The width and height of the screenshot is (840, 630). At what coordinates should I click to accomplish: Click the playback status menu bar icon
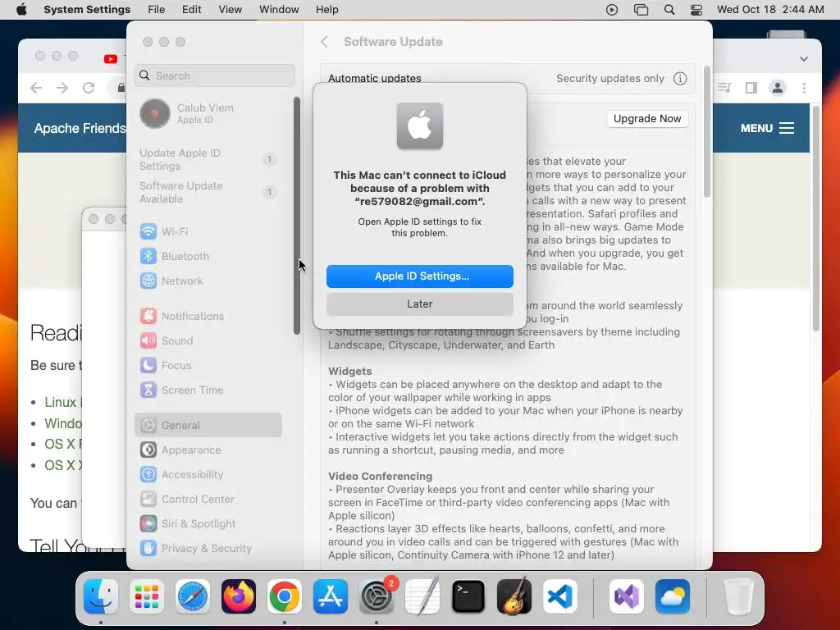click(x=612, y=10)
